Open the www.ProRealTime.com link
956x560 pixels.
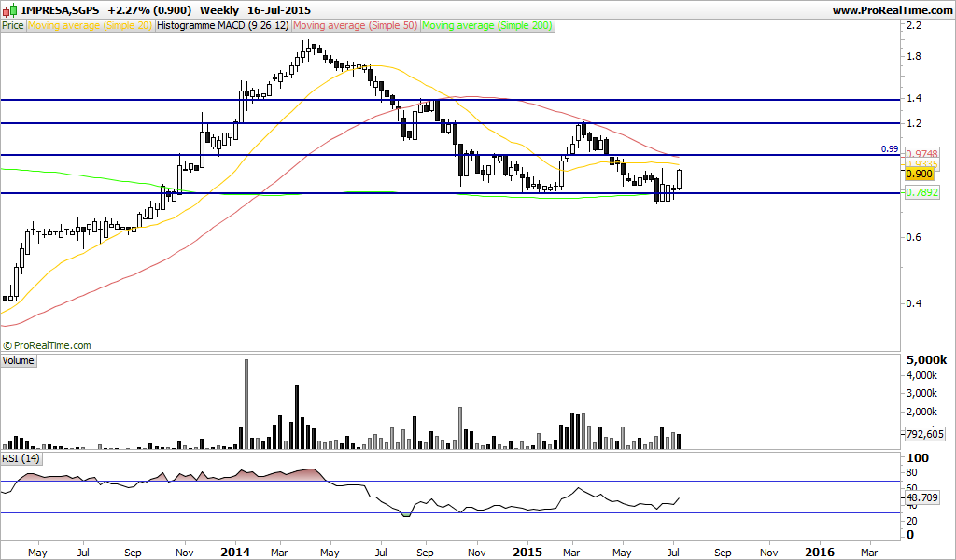(x=892, y=10)
